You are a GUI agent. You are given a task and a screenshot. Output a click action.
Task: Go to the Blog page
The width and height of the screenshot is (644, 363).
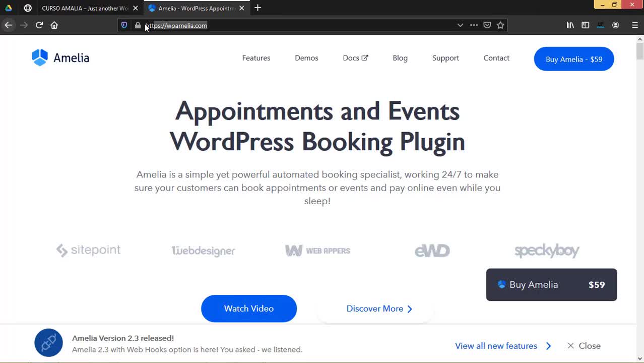coord(400,58)
